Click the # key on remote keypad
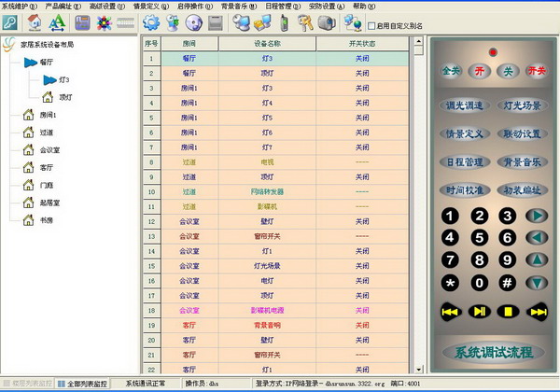The width and height of the screenshot is (560, 392). pos(508,283)
